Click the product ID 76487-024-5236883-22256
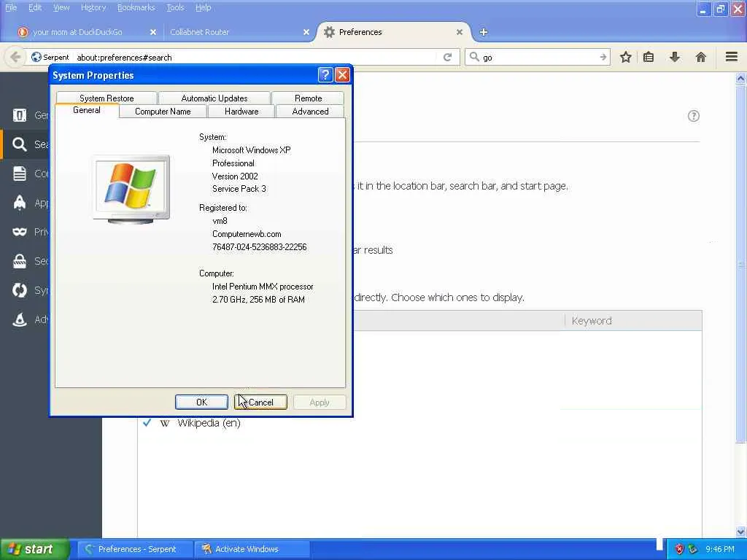The image size is (747, 560). click(259, 246)
